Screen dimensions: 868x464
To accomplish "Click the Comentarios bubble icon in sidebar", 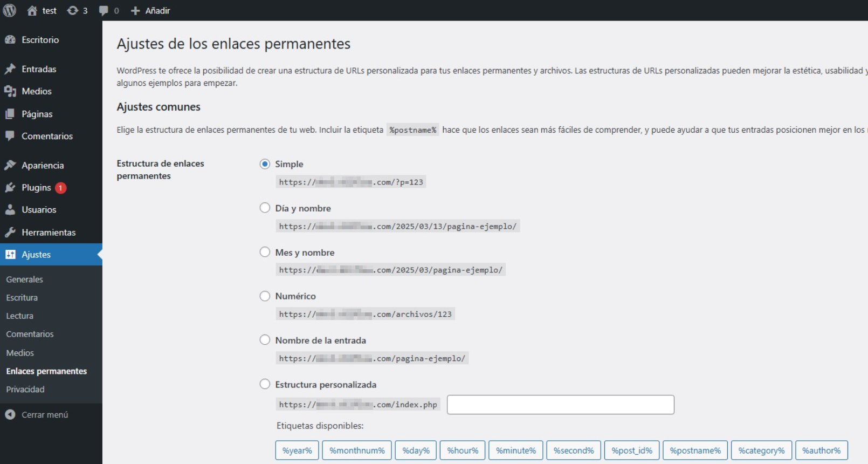I will 10,136.
